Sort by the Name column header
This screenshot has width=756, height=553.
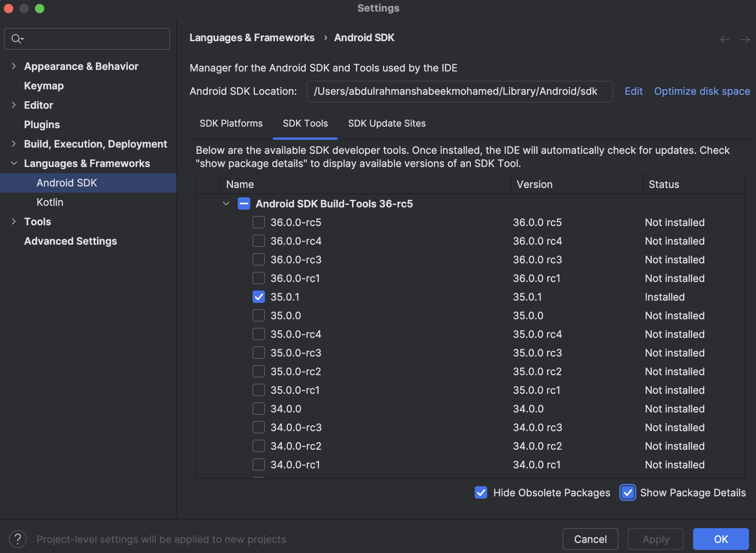(x=366, y=184)
